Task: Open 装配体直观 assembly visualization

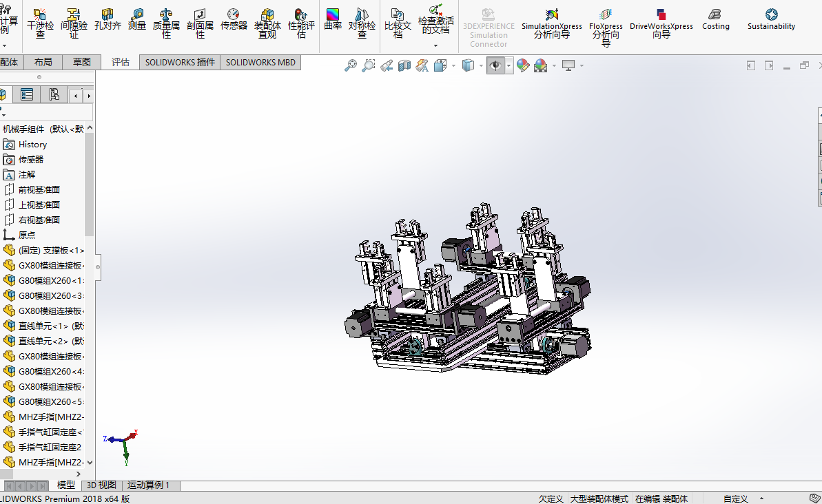Action: tap(267, 23)
